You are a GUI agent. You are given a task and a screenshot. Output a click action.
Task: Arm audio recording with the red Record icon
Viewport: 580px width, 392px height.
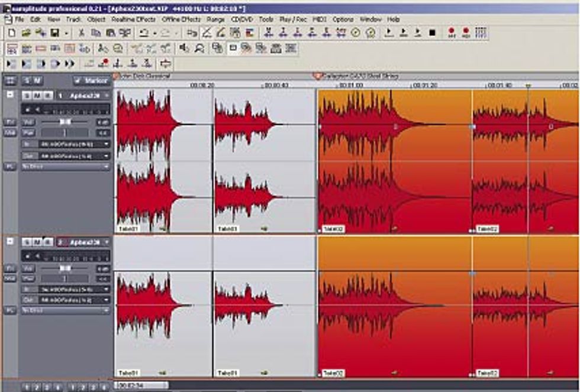point(452,33)
